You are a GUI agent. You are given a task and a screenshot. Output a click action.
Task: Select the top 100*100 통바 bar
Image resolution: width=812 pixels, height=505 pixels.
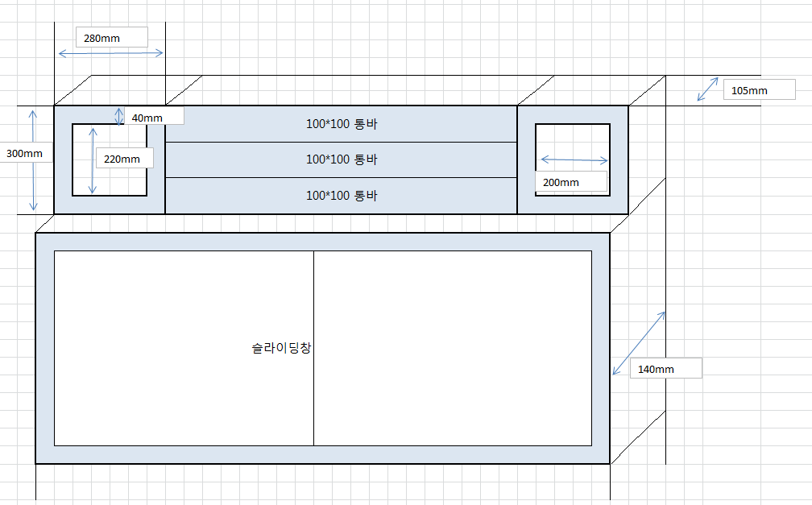point(341,124)
